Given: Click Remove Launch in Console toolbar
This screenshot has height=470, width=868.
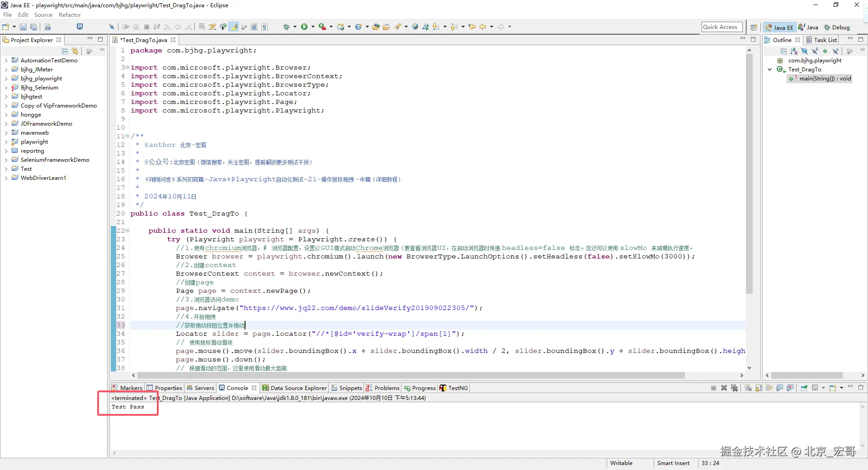Looking at the screenshot, I should [724, 388].
